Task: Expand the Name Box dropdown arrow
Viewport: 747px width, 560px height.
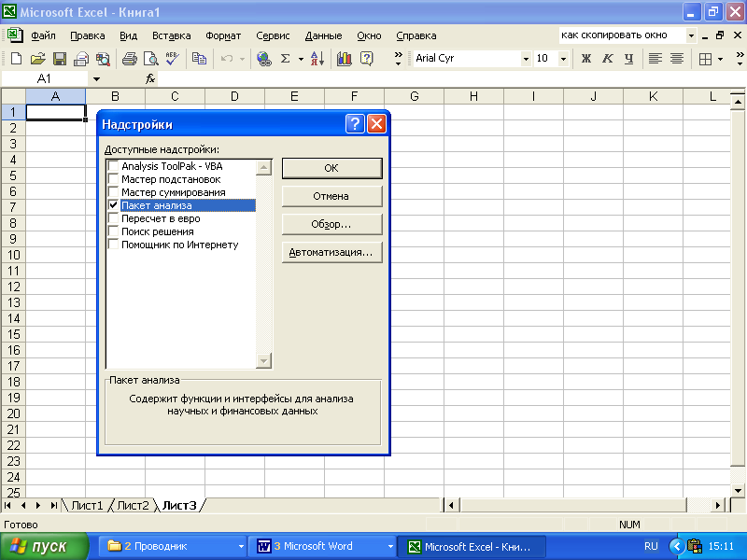Action: click(96, 79)
